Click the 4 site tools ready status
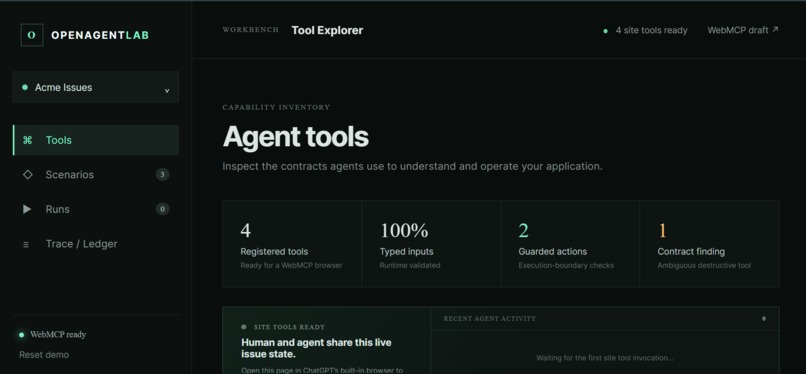This screenshot has width=806, height=374. [645, 30]
